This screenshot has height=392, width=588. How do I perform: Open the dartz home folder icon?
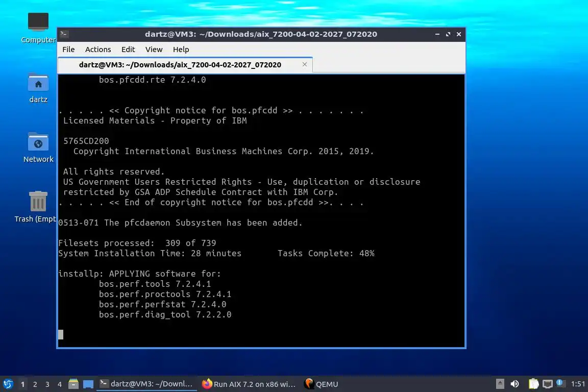[38, 88]
